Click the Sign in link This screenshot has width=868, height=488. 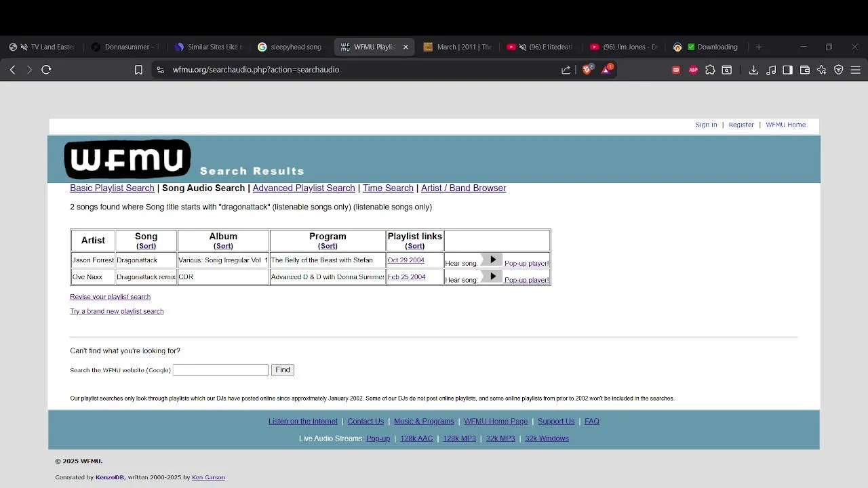706,125
